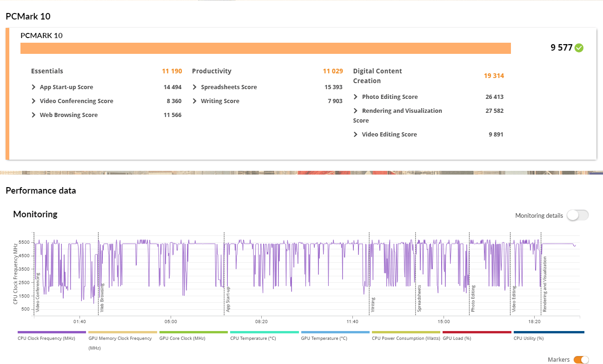603x364 pixels.
Task: Click the dark blue CPU Utility legend bar
Action: click(x=549, y=332)
